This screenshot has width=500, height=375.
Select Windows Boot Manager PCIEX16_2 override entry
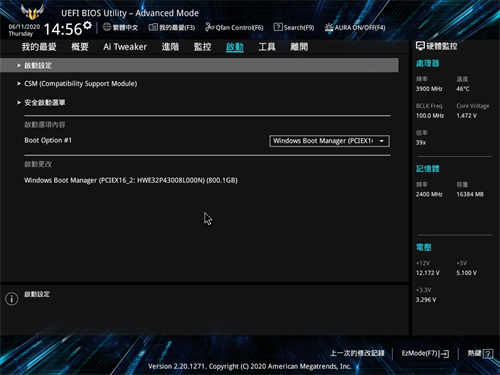pyautogui.click(x=131, y=180)
